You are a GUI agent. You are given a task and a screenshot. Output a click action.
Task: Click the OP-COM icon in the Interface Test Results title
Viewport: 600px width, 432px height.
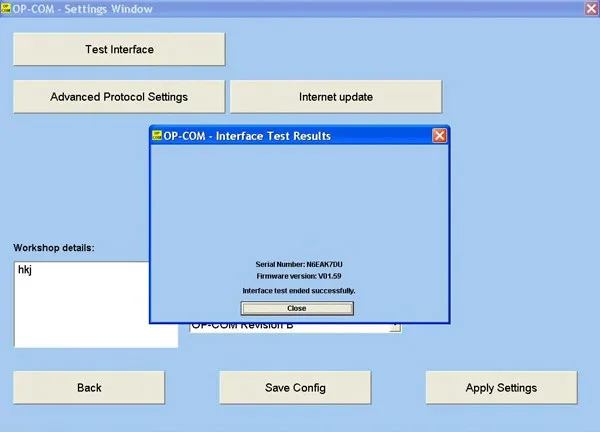pyautogui.click(x=157, y=135)
